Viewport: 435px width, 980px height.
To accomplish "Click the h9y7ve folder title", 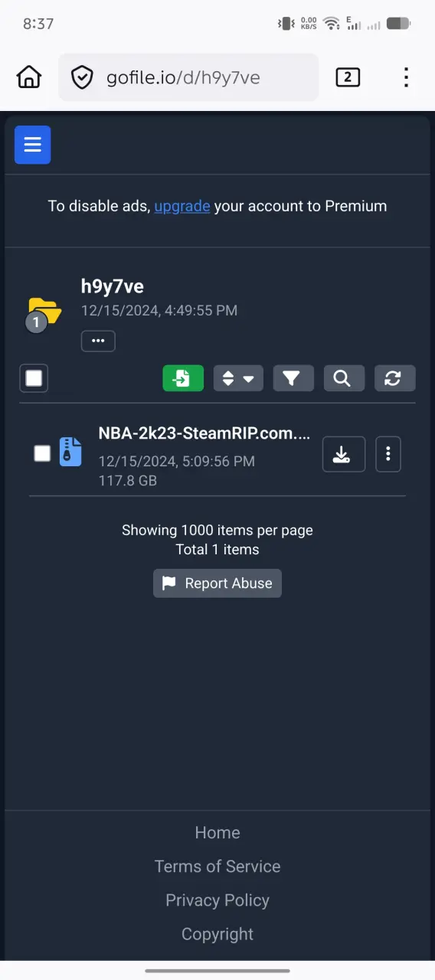I will click(113, 286).
